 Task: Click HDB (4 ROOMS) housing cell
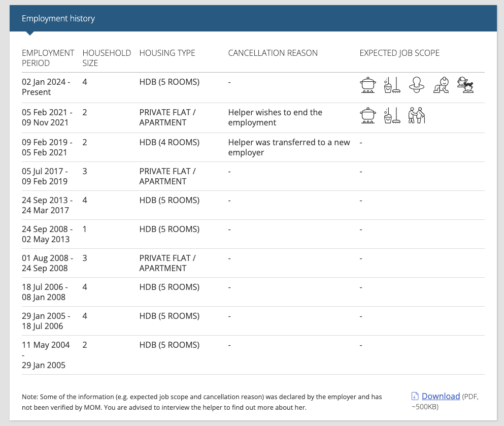170,143
